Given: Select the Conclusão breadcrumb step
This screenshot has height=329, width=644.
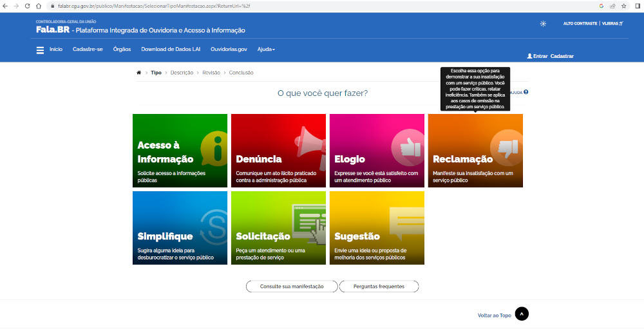Looking at the screenshot, I should click(241, 73).
